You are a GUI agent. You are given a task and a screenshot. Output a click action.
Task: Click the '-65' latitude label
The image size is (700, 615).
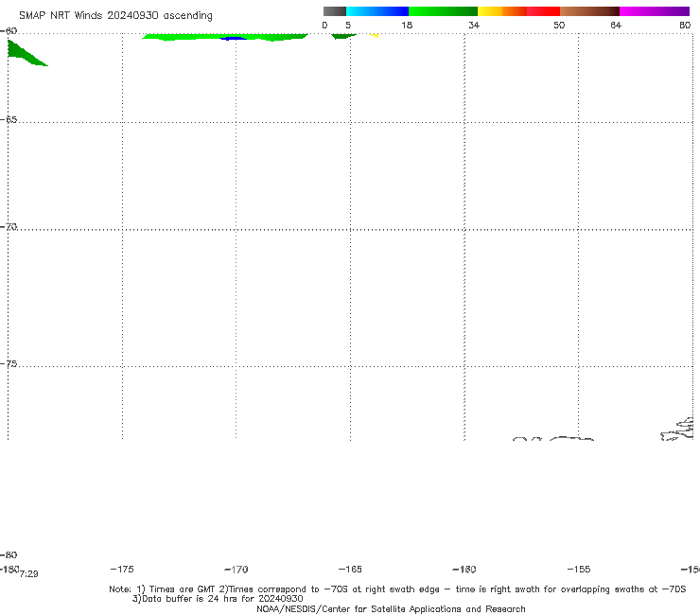pyautogui.click(x=9, y=120)
